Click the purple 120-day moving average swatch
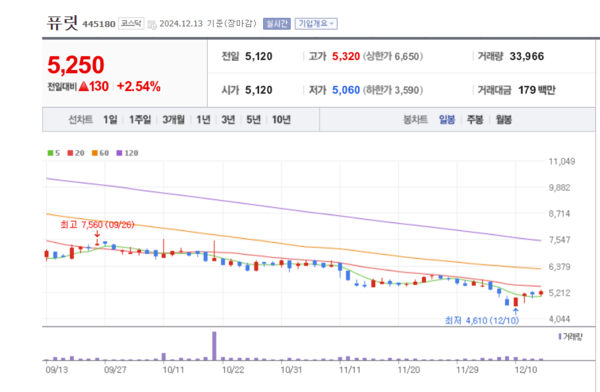The width and height of the screenshot is (600, 392). coord(119,153)
